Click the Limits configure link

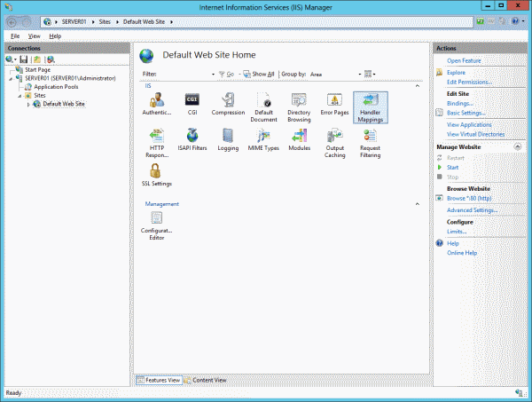click(457, 232)
